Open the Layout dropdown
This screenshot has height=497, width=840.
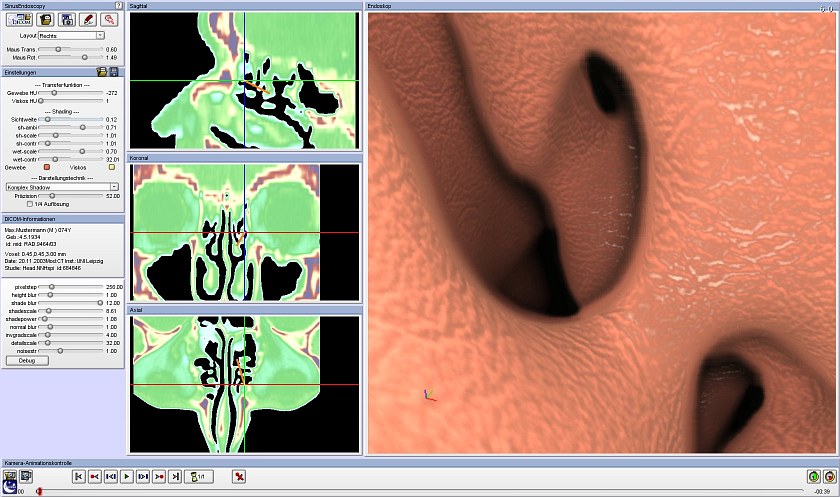pyautogui.click(x=66, y=35)
